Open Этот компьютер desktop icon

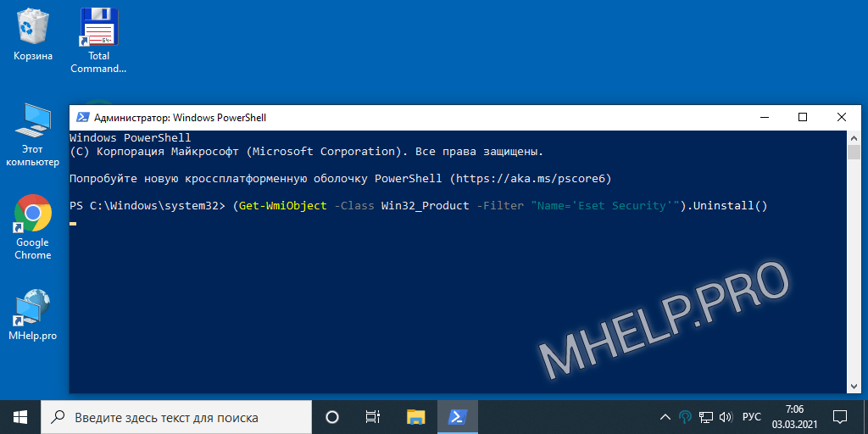(33, 135)
